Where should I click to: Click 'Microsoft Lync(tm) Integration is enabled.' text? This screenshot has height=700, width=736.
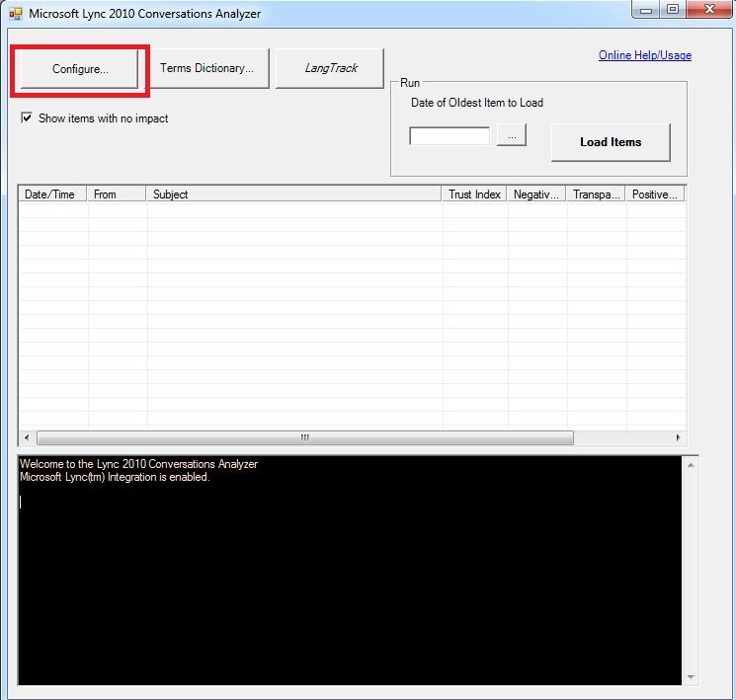point(115,477)
